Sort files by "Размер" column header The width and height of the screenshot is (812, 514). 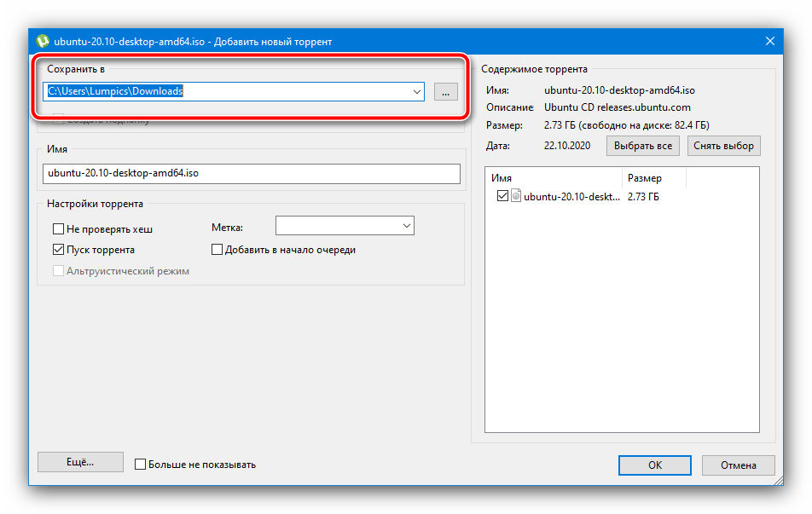click(x=653, y=178)
